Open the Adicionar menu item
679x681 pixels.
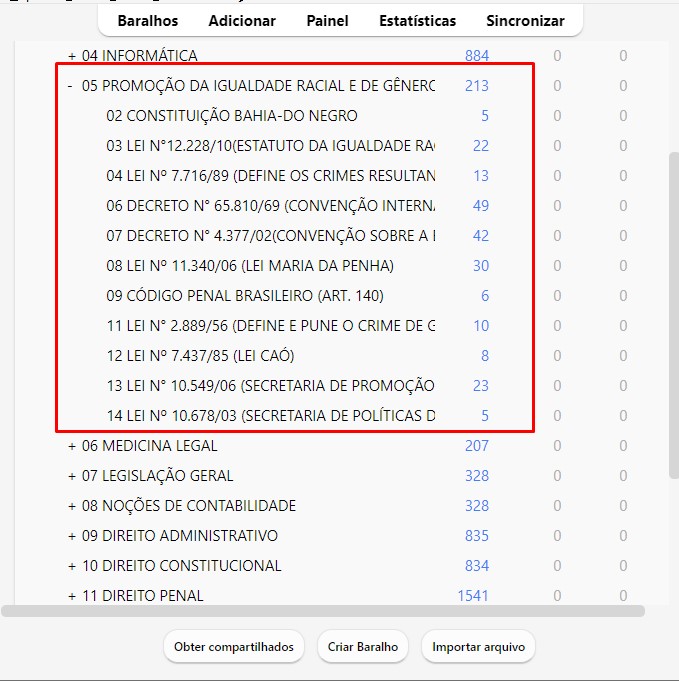pos(242,21)
